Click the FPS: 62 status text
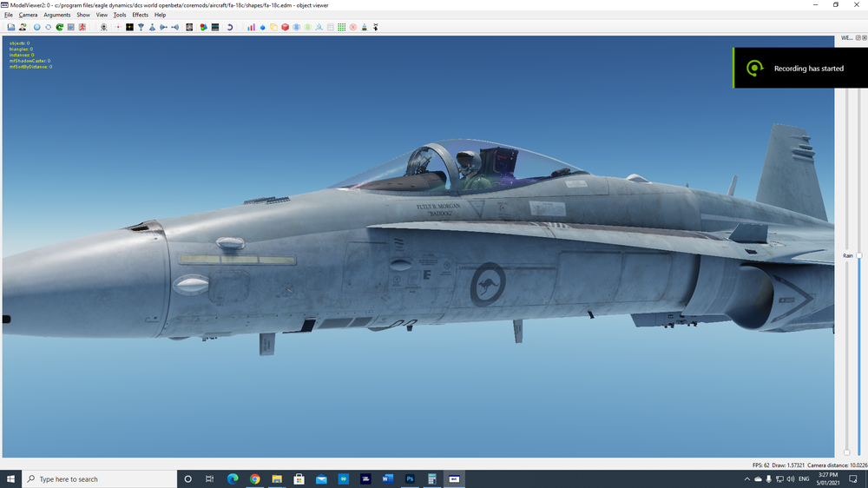The image size is (868, 488). point(760,465)
